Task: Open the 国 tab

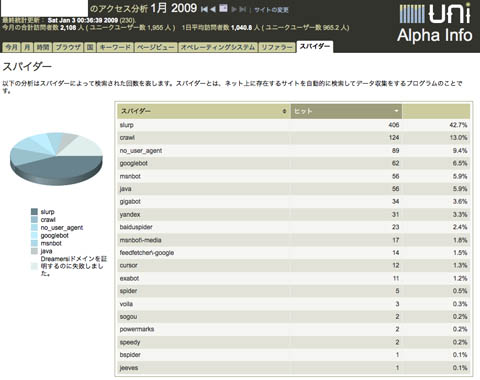Action: [90, 47]
